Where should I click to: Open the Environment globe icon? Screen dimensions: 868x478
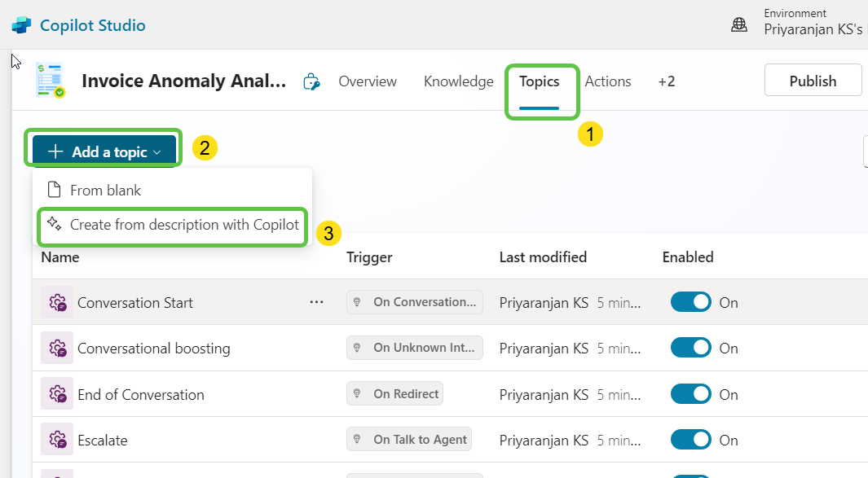coord(739,24)
